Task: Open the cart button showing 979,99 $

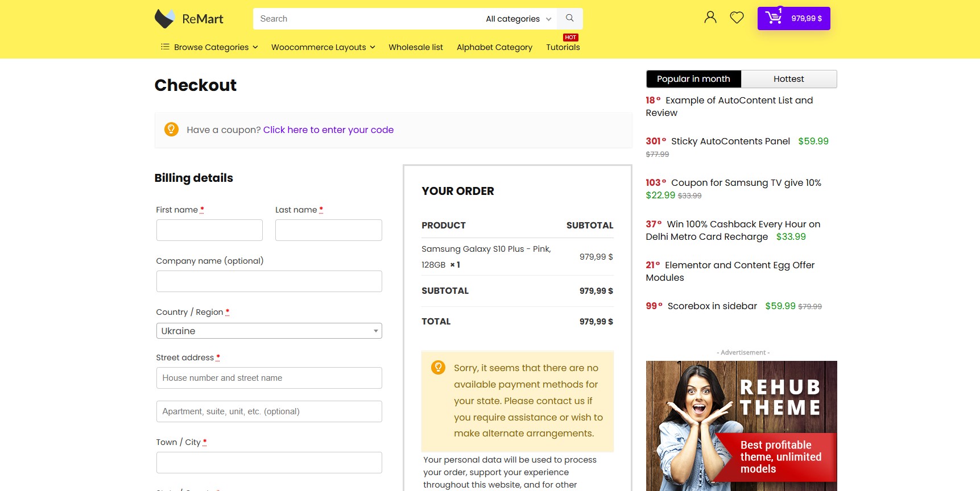Action: (x=793, y=18)
